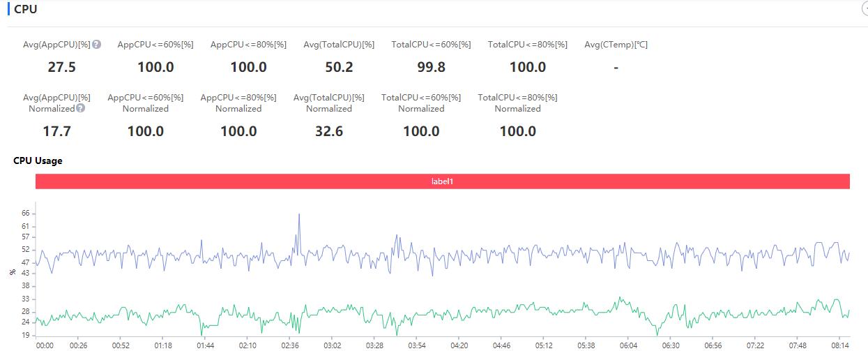Click the TotalCPU<=80%[%] metric label

[527, 45]
